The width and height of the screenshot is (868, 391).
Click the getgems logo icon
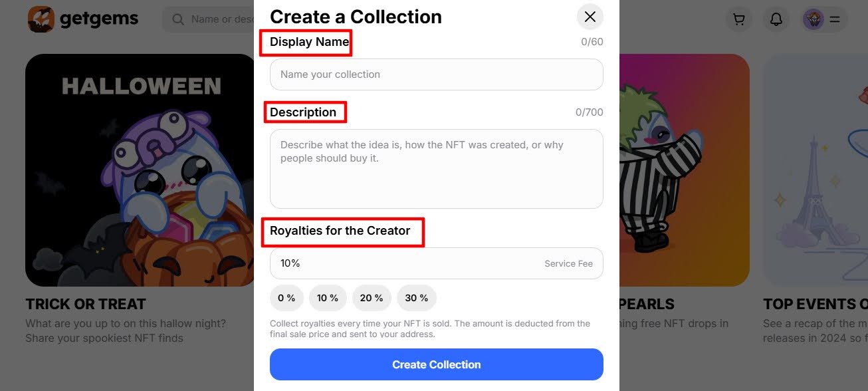click(41, 19)
